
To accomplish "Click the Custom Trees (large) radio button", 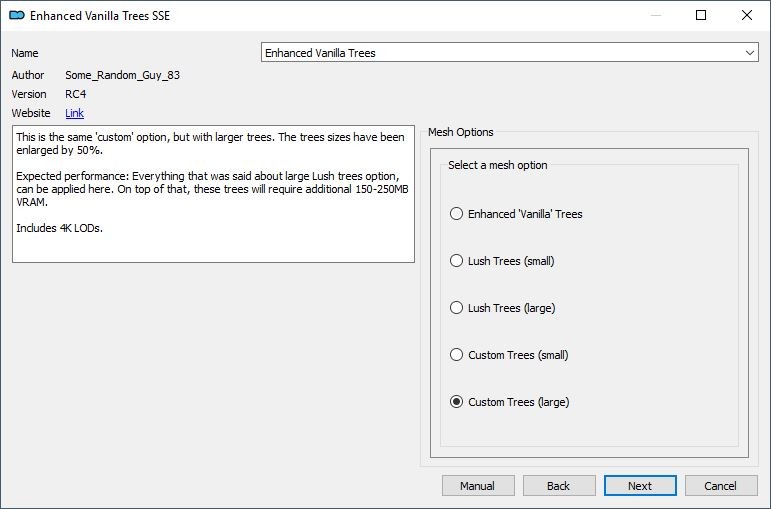I will pos(456,402).
